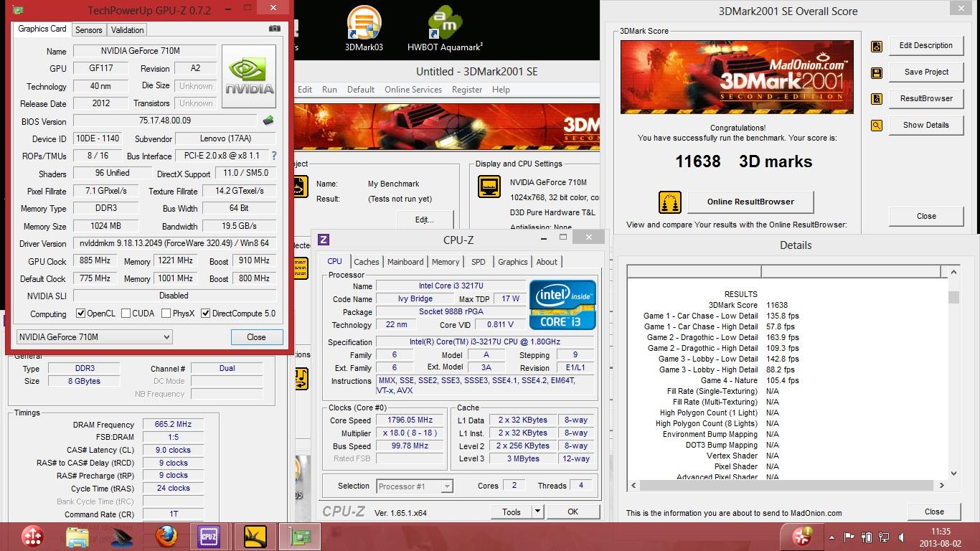
Task: Switch to the GPU-Z Validation tab
Action: (128, 29)
